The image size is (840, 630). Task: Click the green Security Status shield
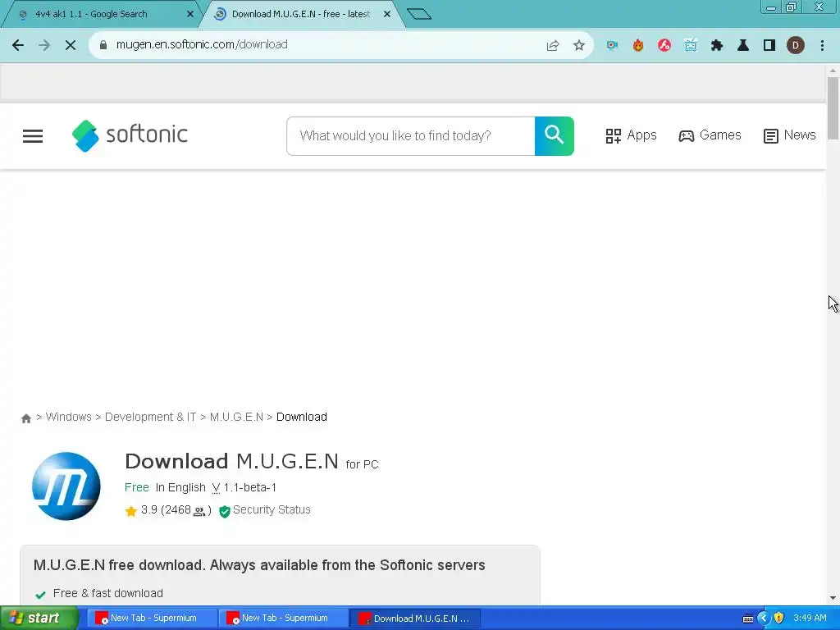[225, 511]
